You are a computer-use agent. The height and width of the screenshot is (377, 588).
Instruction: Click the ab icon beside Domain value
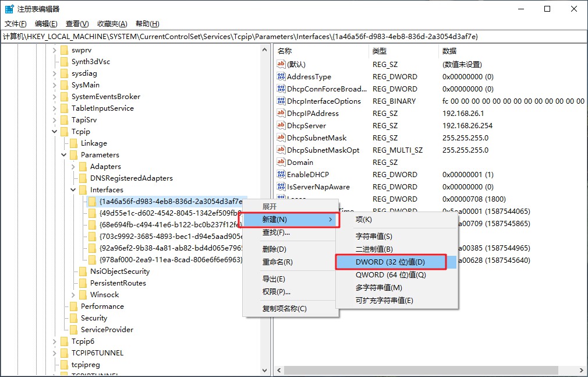point(280,162)
